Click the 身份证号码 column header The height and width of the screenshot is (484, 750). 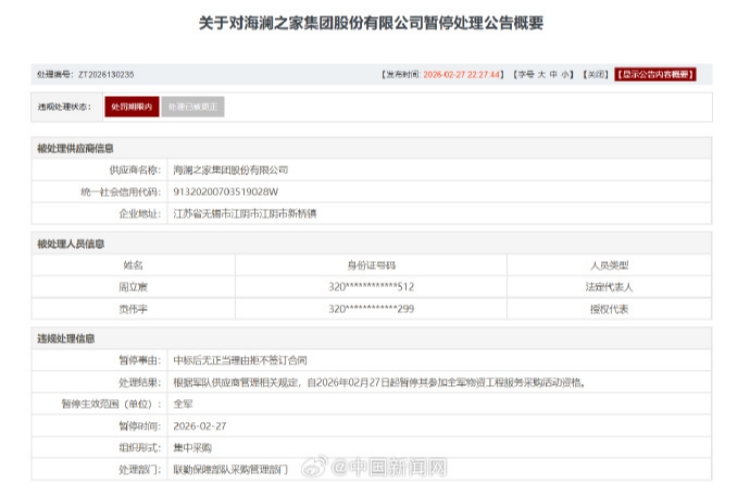point(371,265)
